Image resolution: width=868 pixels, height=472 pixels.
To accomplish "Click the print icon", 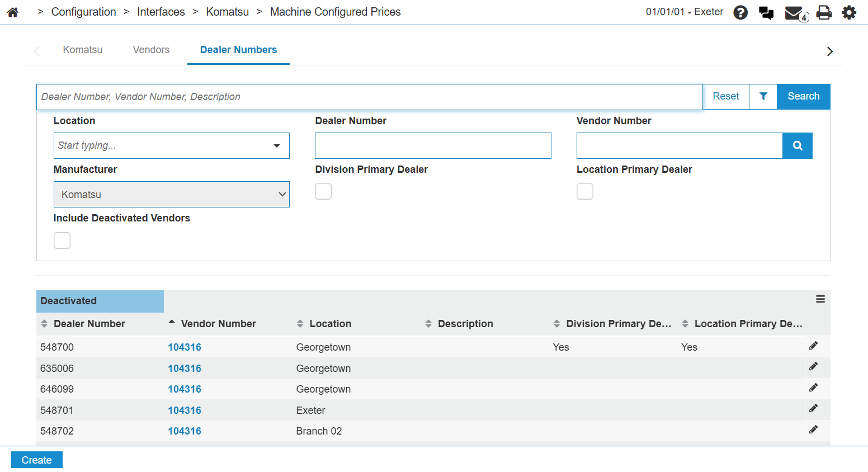I will click(824, 12).
